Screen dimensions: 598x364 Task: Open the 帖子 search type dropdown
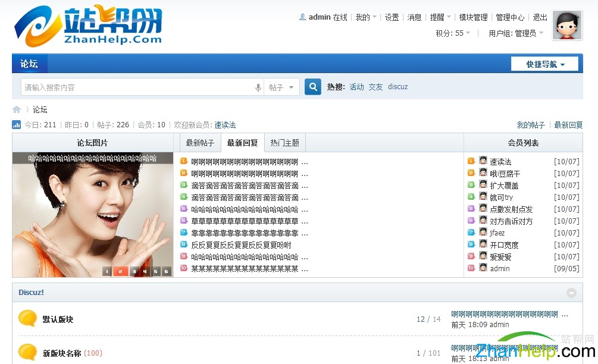click(282, 87)
